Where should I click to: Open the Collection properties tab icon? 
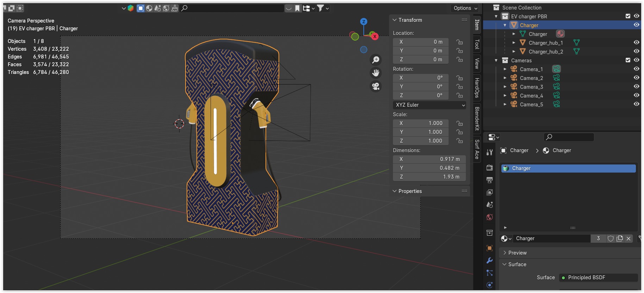point(489,232)
